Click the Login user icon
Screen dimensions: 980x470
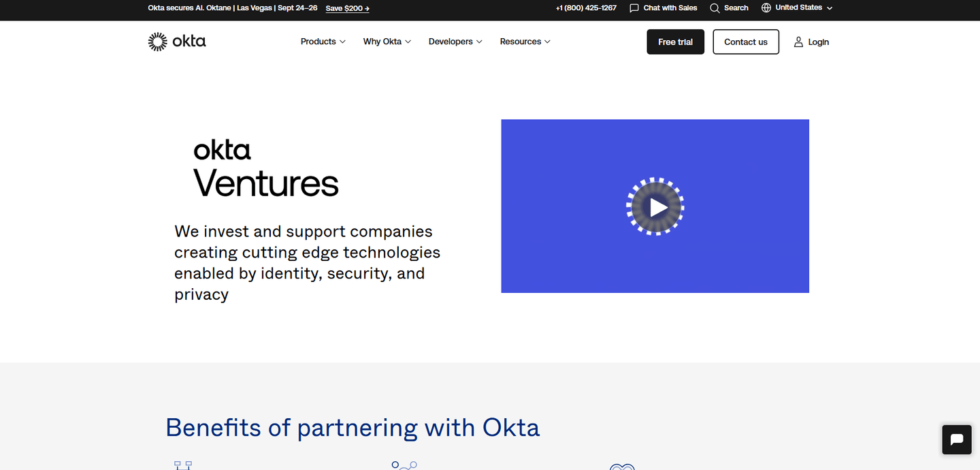tap(798, 42)
